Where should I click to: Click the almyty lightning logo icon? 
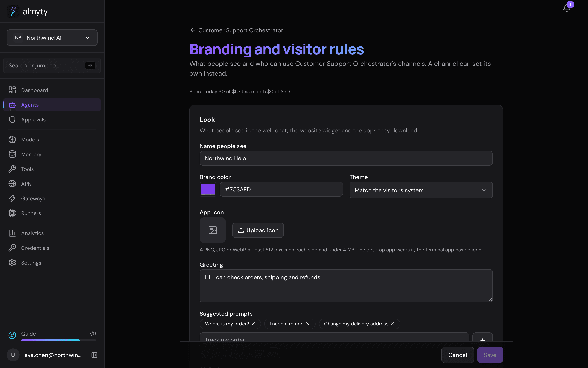click(x=13, y=11)
